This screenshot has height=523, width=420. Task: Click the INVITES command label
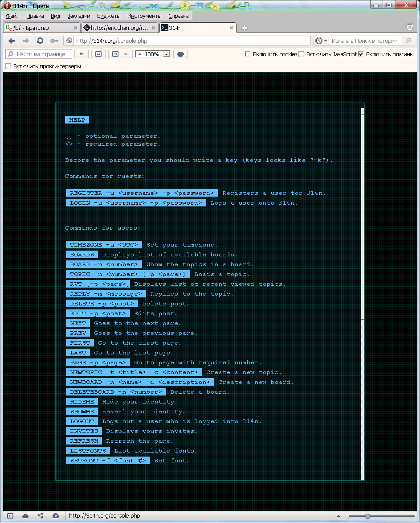tap(84, 431)
